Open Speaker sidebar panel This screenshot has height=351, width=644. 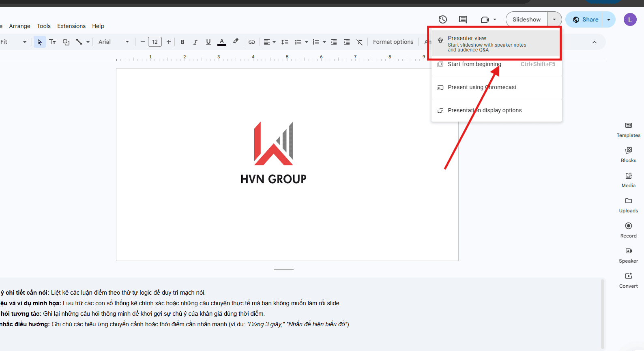pyautogui.click(x=628, y=255)
